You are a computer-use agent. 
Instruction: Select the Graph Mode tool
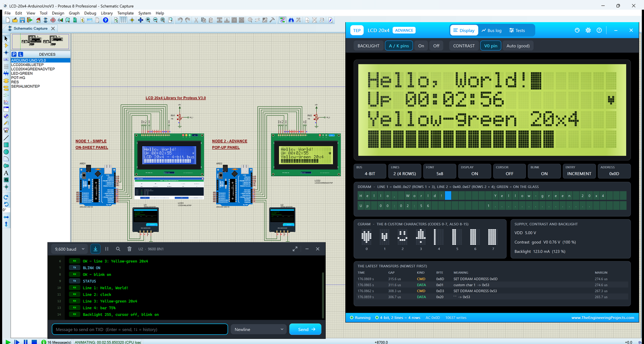pyautogui.click(x=6, y=102)
